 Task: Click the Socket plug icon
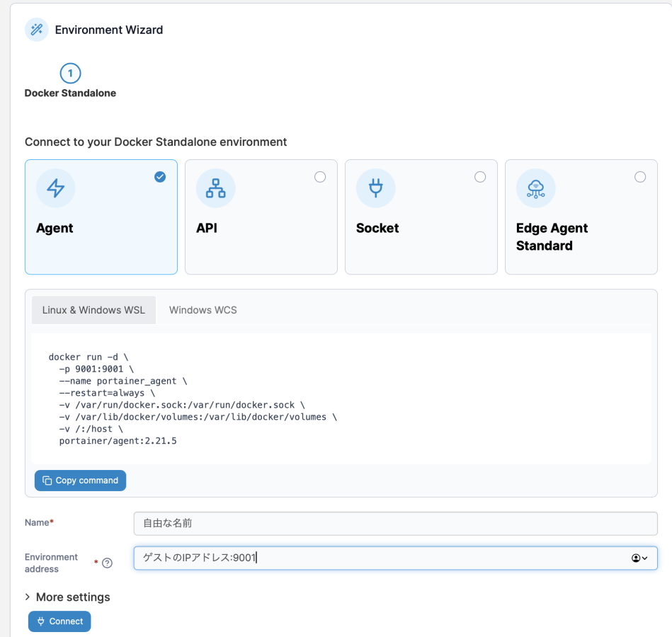[x=375, y=188]
